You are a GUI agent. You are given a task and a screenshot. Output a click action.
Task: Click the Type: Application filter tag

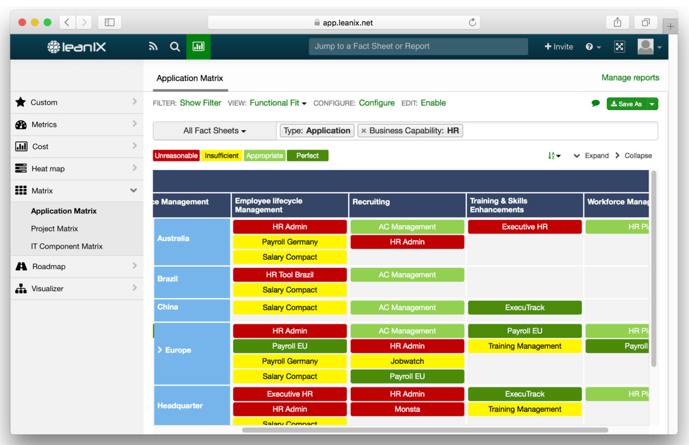click(x=317, y=131)
